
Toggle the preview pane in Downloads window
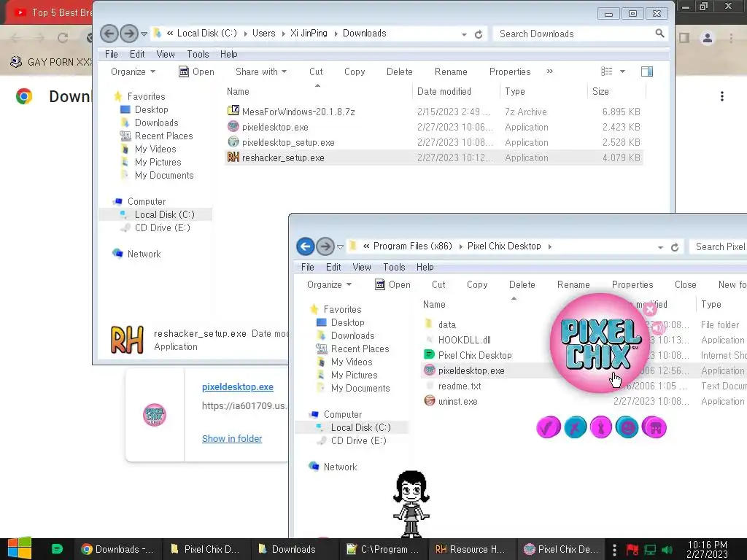(647, 71)
